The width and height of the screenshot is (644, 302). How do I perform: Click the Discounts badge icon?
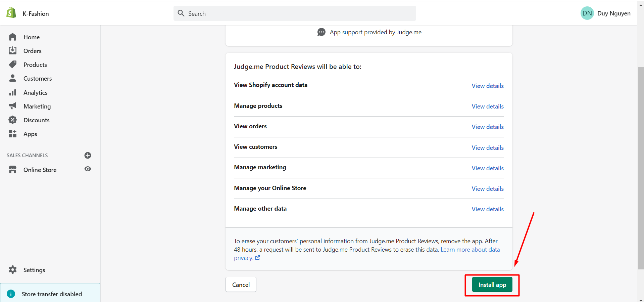coord(13,120)
